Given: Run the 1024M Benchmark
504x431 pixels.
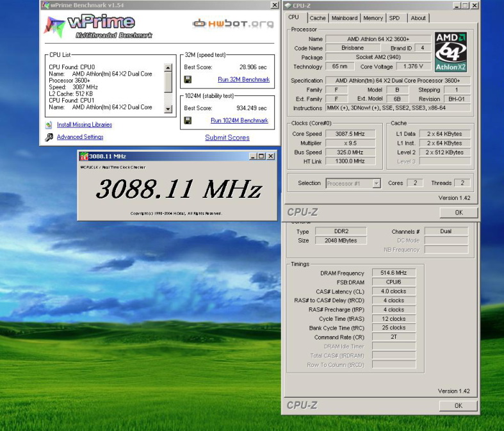Looking at the screenshot, I should pos(240,120).
